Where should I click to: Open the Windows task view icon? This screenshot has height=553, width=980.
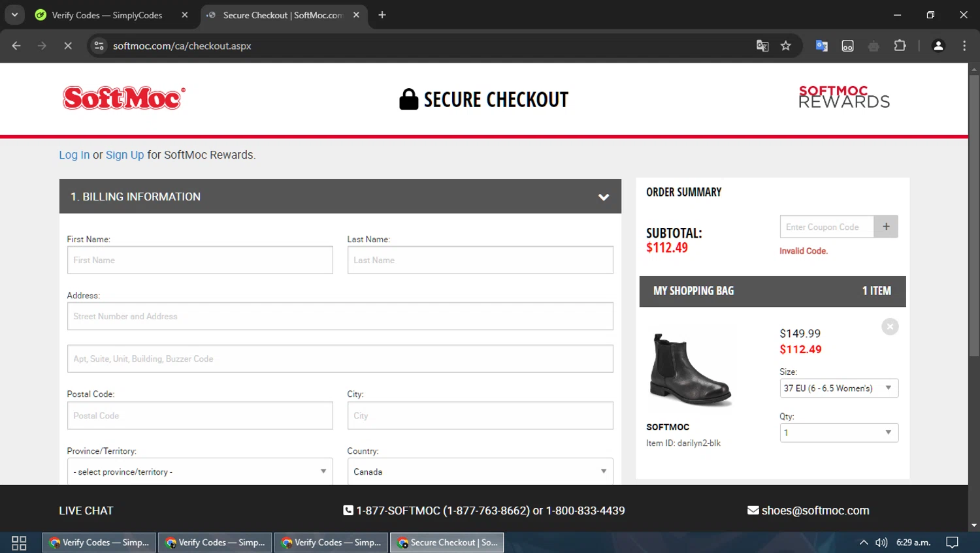19,543
